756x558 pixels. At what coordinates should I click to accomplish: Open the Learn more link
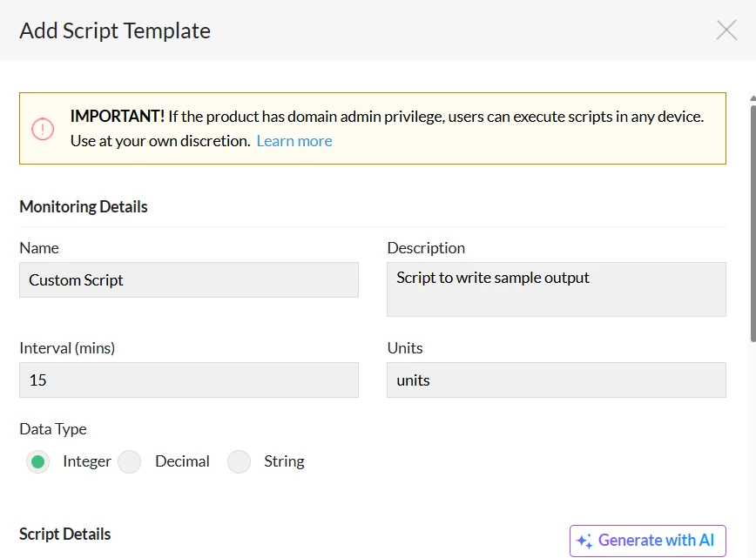pos(294,141)
